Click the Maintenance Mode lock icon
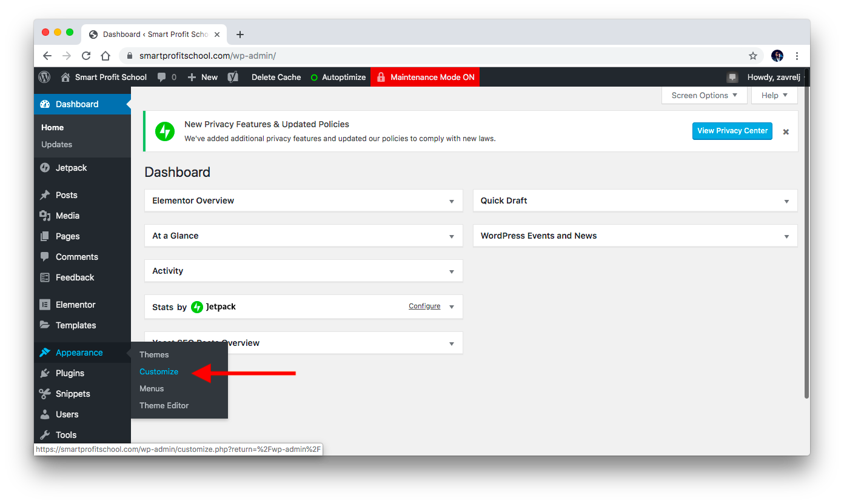844x504 pixels. click(x=381, y=77)
